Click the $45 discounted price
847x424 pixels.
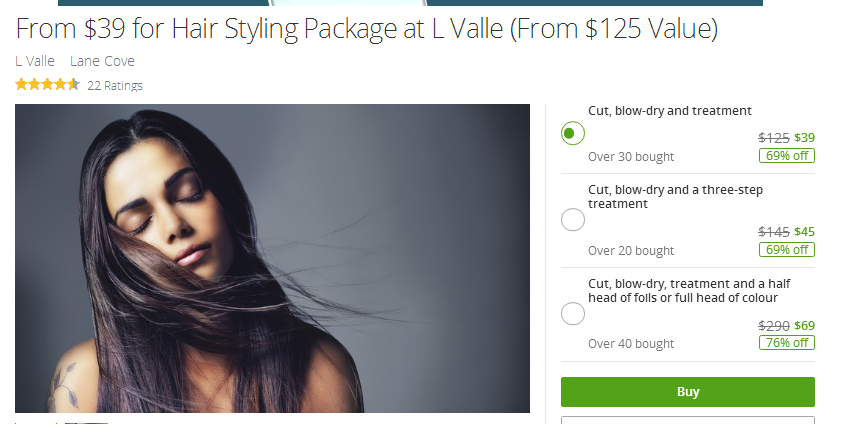pos(804,232)
